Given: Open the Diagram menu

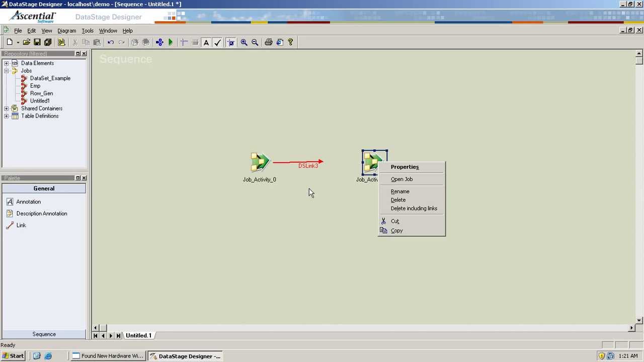Looking at the screenshot, I should click(x=66, y=31).
